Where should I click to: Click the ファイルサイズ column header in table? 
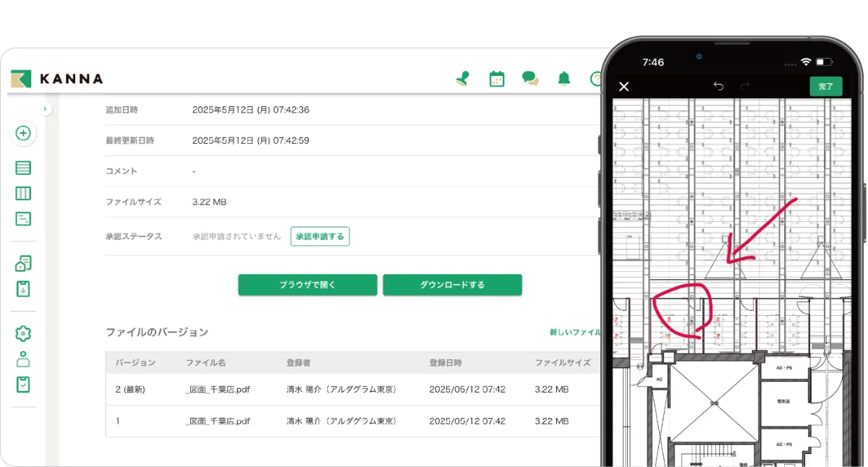[x=563, y=363]
